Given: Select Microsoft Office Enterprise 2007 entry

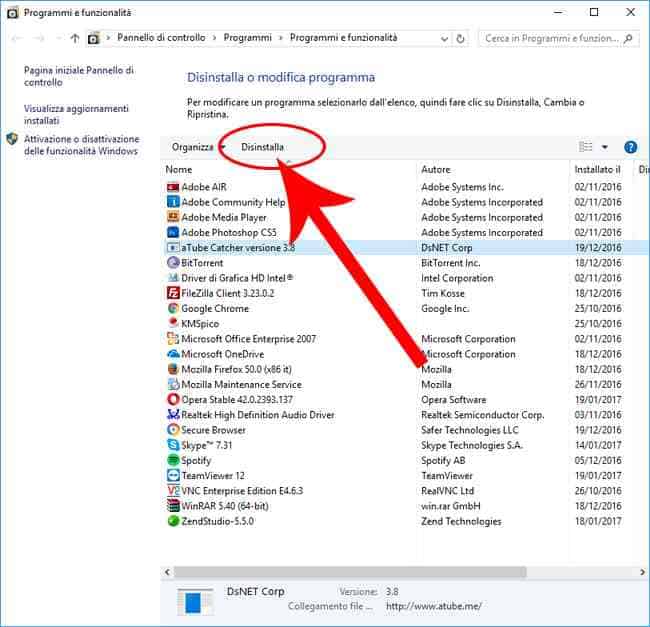Looking at the screenshot, I should click(249, 339).
